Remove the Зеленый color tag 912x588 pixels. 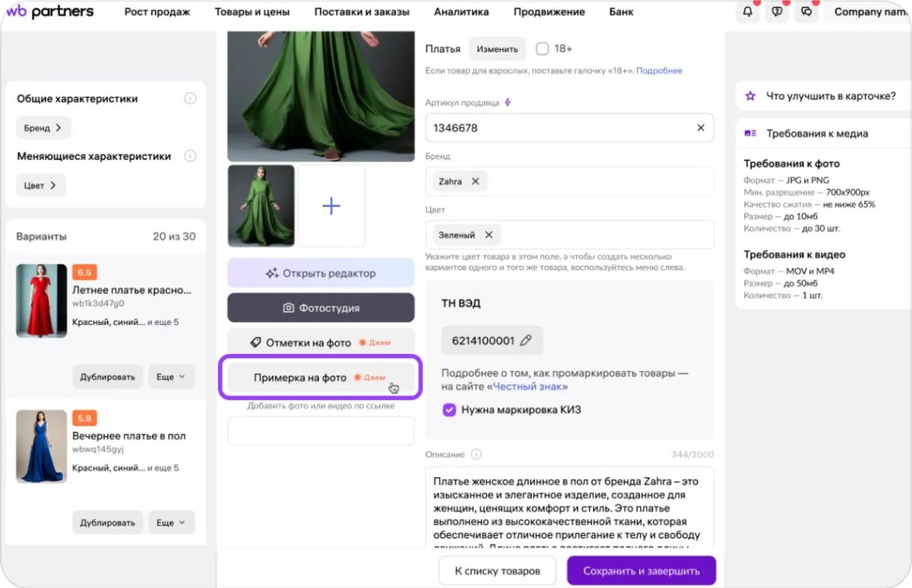coord(489,235)
